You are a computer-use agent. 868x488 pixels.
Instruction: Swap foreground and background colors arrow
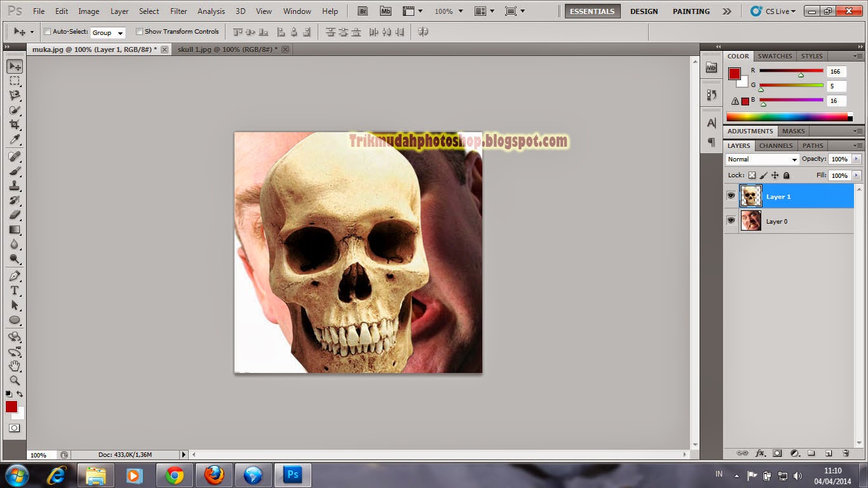[20, 394]
